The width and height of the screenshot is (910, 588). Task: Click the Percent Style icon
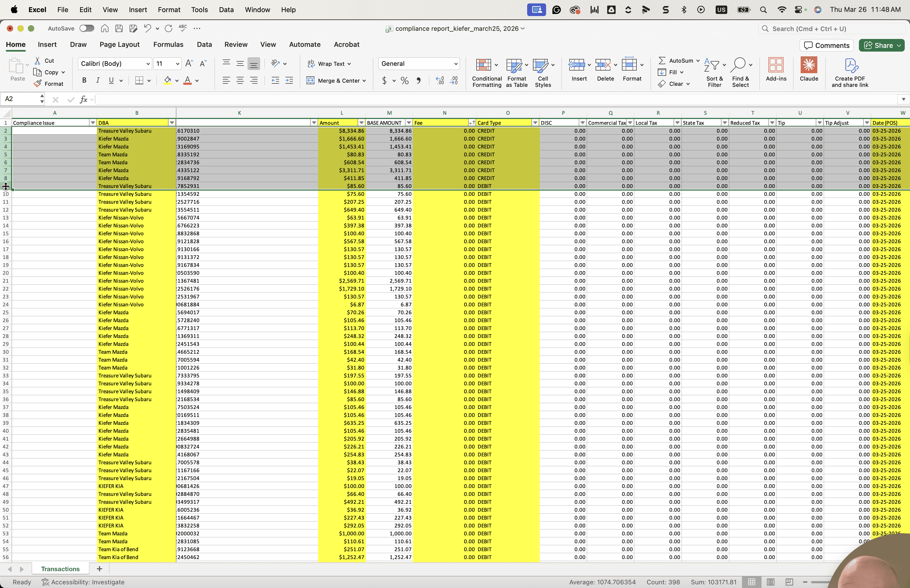point(405,81)
